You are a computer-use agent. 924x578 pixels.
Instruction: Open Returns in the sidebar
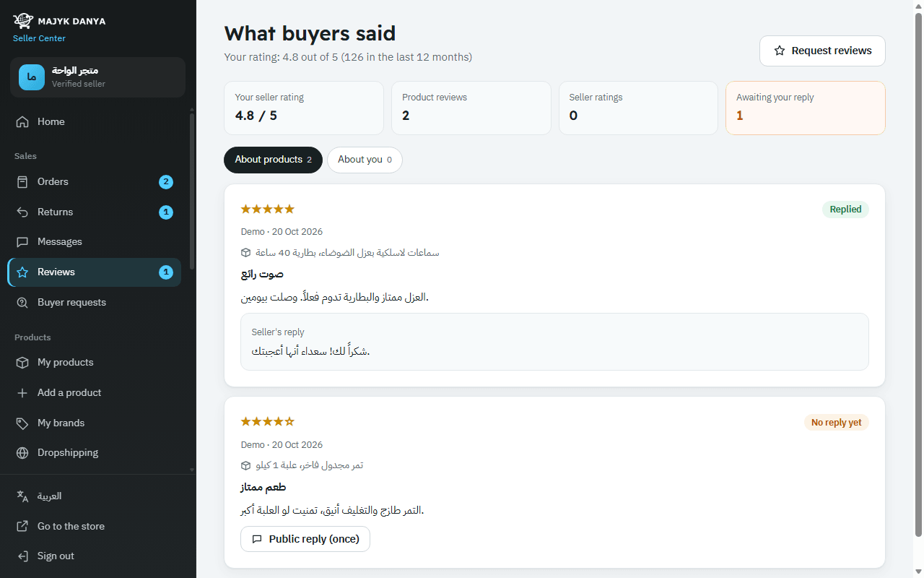tap(95, 212)
